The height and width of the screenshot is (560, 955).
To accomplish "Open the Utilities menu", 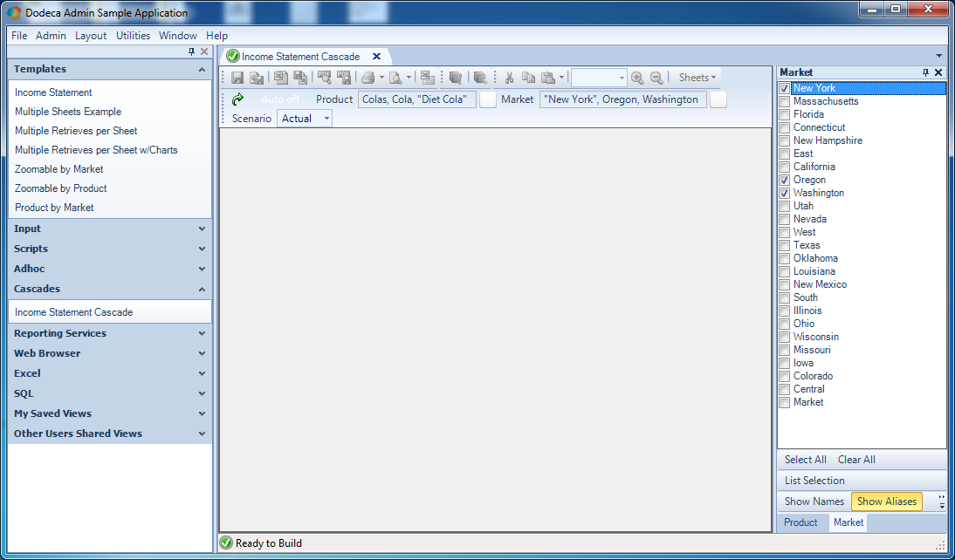I will point(133,35).
